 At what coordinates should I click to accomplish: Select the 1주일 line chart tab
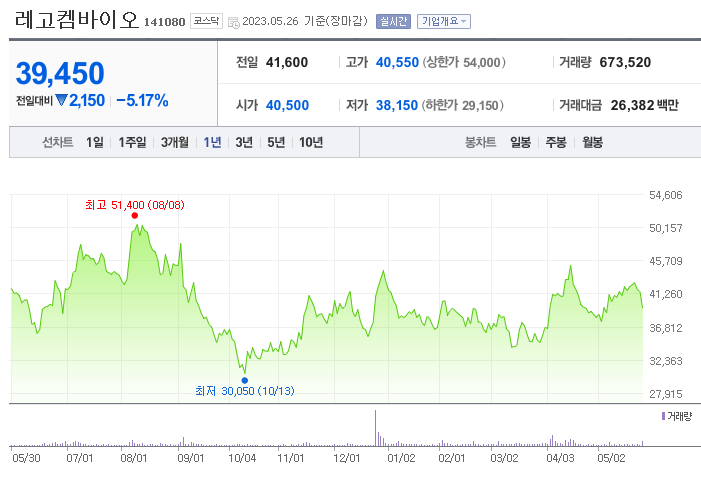click(132, 142)
